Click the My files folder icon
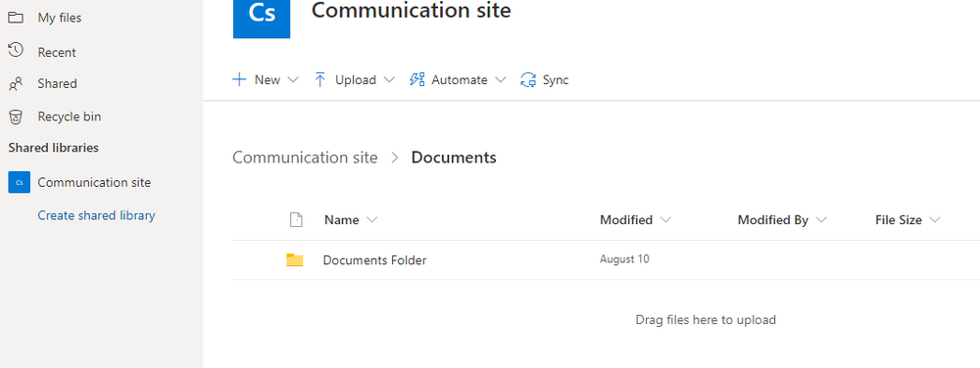Viewport: 980px width, 368px height. pos(16,18)
